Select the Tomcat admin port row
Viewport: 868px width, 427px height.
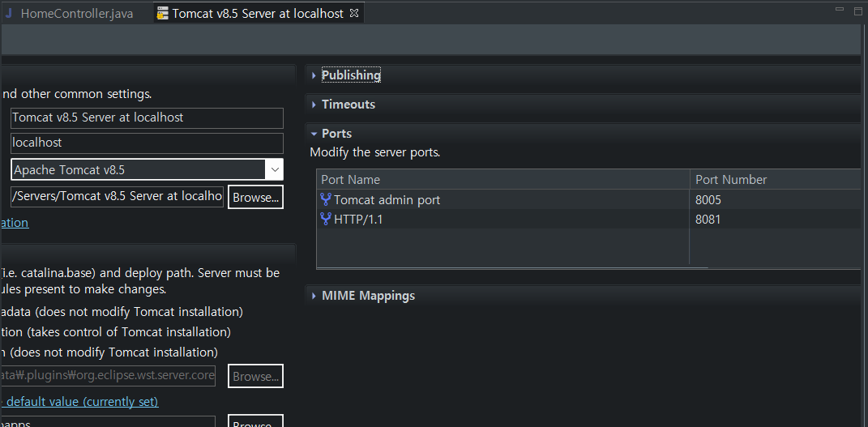pyautogui.click(x=588, y=199)
